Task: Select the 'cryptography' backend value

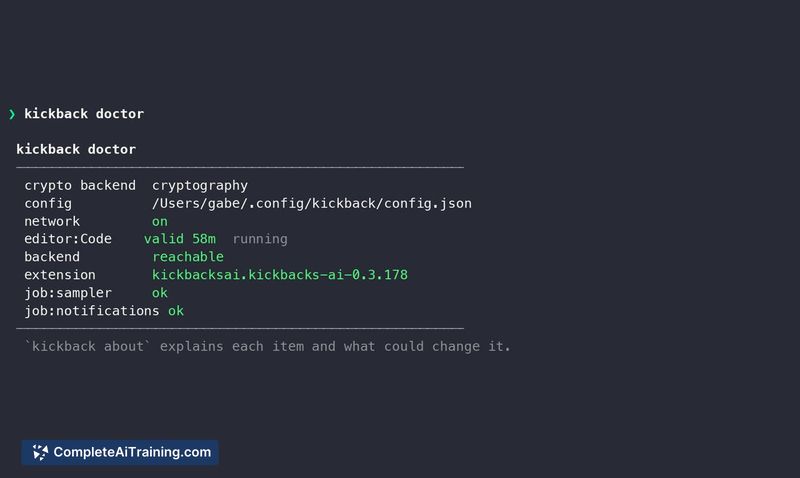Action: [200, 186]
